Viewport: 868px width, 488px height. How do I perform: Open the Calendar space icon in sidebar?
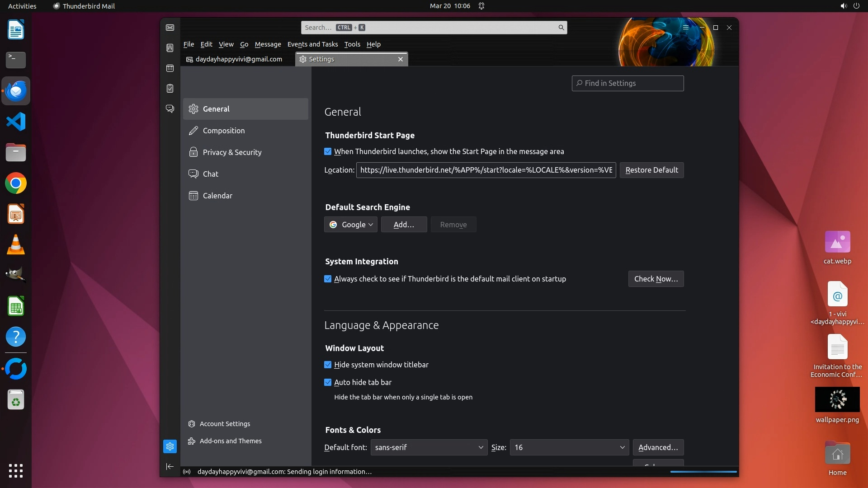pyautogui.click(x=170, y=68)
